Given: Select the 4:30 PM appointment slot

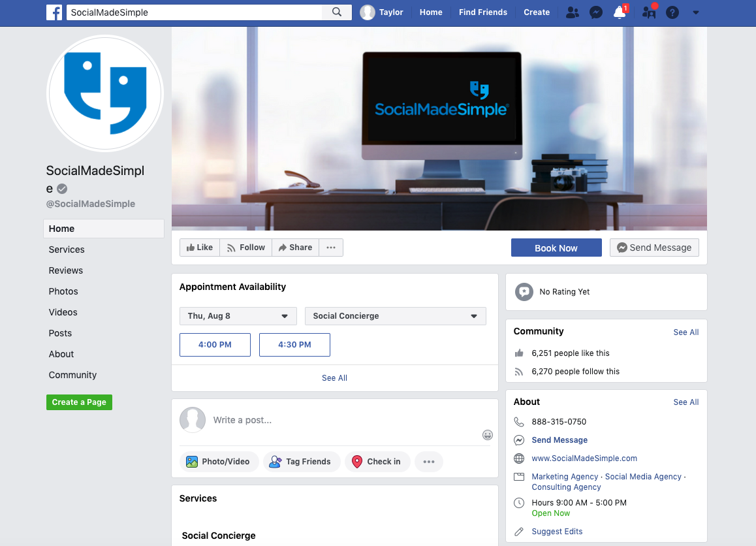Looking at the screenshot, I should tap(294, 345).
